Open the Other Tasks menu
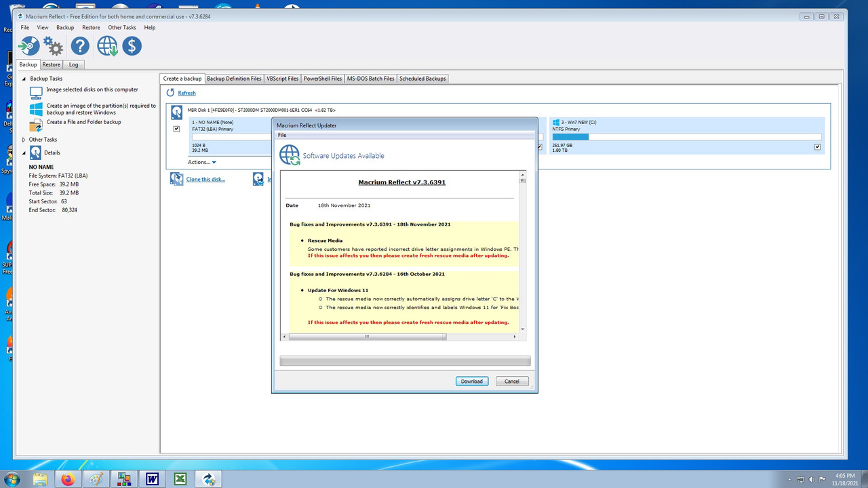Screen dimensions: 868x488 pyautogui.click(x=122, y=28)
